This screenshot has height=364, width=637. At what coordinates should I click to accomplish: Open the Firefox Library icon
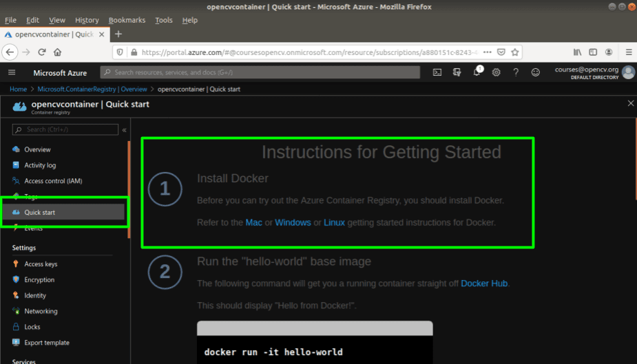point(577,52)
